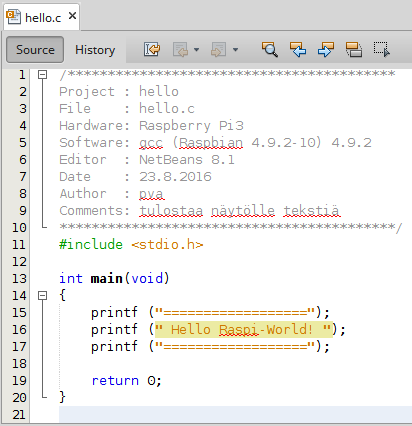The image size is (412, 426).
Task: Open the Forward navigation dropdown arrow
Action: 235,50
